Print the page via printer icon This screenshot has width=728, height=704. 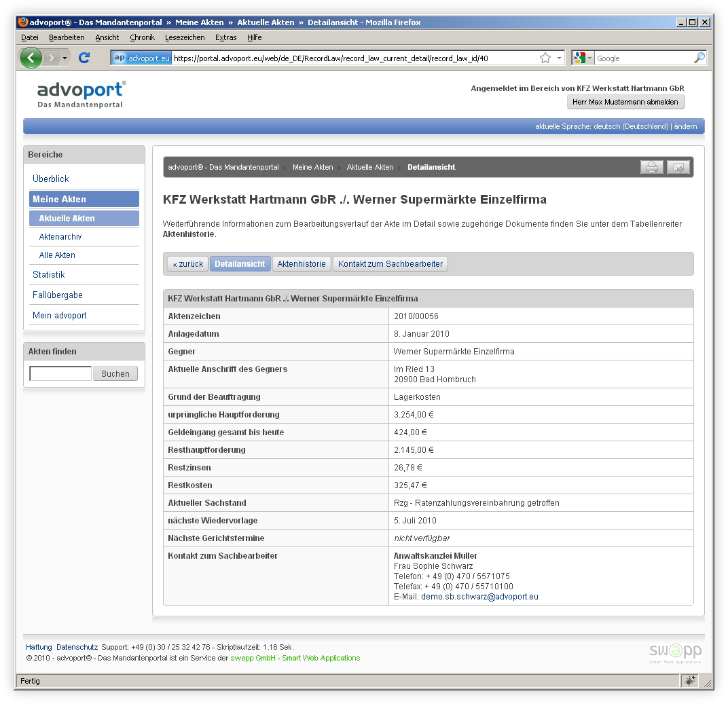(x=651, y=167)
